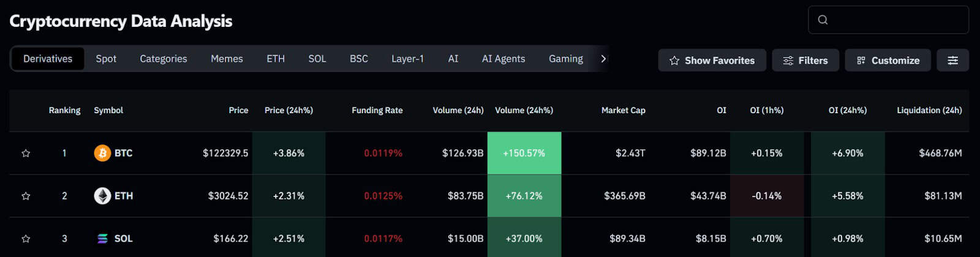
Task: Click the Ethereum coin logo
Action: 102,196
